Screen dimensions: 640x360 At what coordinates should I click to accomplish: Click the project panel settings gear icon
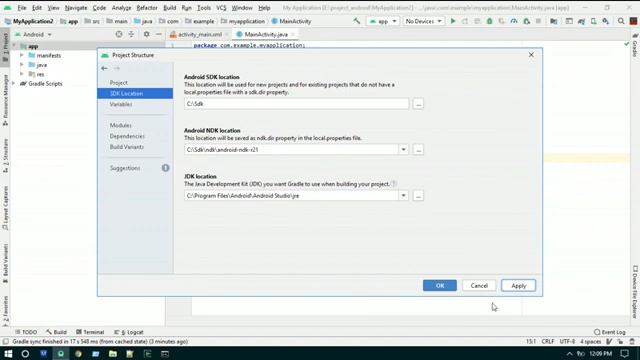[147, 34]
